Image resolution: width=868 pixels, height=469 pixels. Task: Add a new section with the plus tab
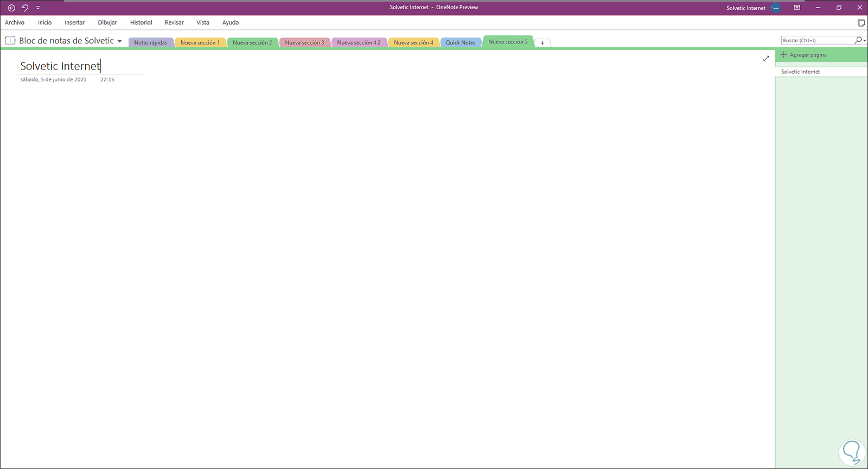[x=542, y=43]
